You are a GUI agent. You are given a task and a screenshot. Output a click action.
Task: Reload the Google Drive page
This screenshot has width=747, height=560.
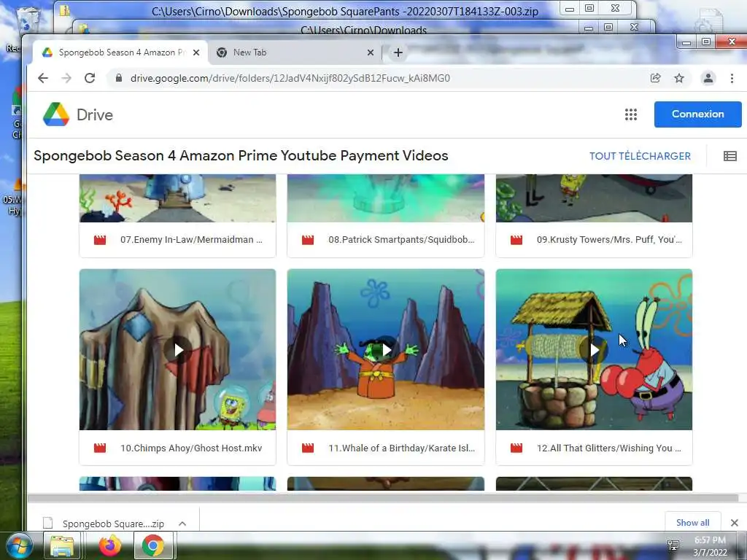click(90, 78)
